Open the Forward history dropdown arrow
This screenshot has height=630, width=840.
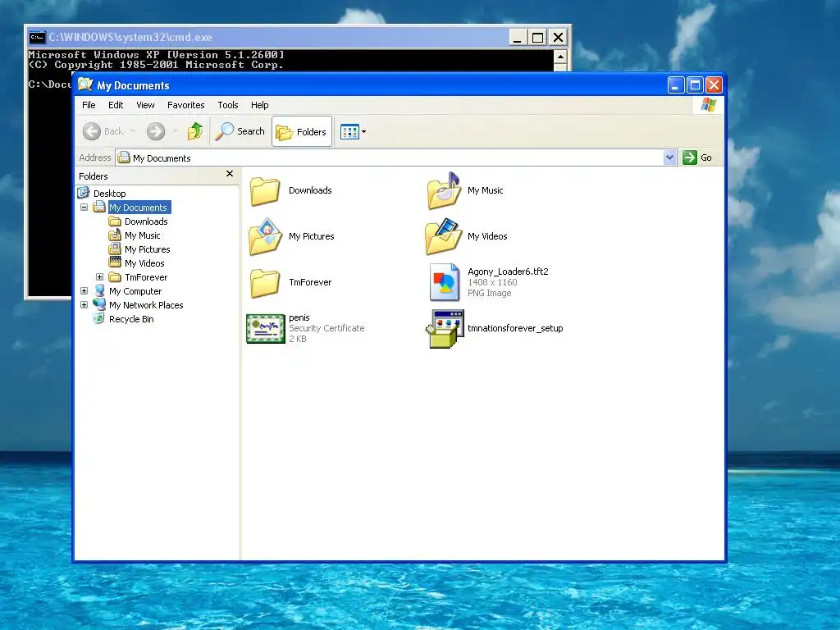tap(176, 131)
